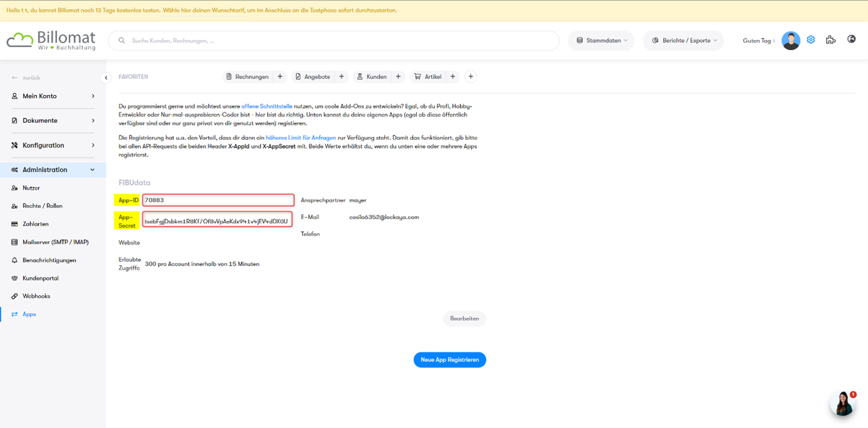Open the support chat bubble avatar
Screen dimensions: 868x428
(843, 404)
